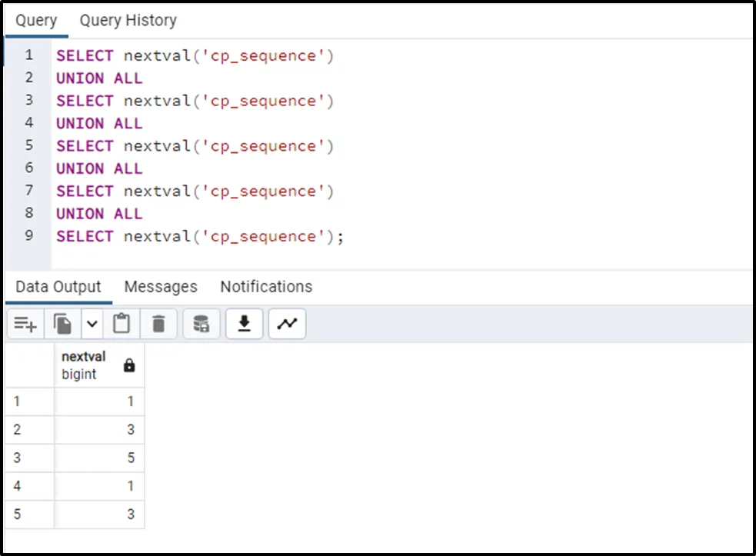Select the Query tab

coord(36,21)
